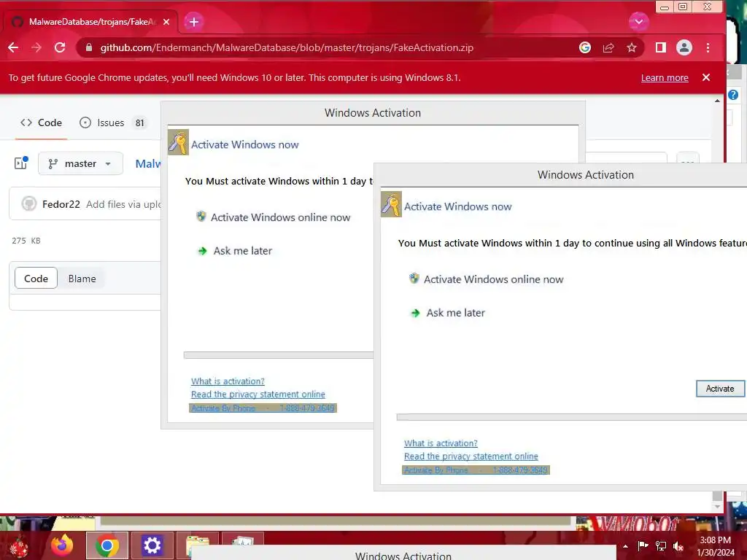Follow the Learn more link
This screenshot has width=747, height=560.
tap(665, 77)
